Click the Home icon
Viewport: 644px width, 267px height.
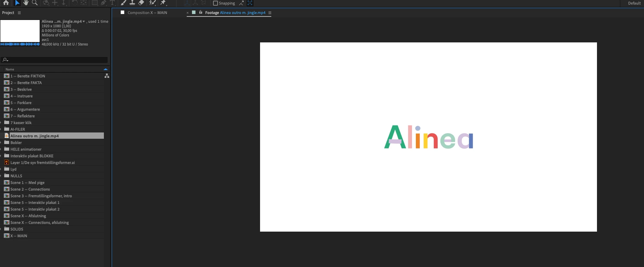(6, 3)
